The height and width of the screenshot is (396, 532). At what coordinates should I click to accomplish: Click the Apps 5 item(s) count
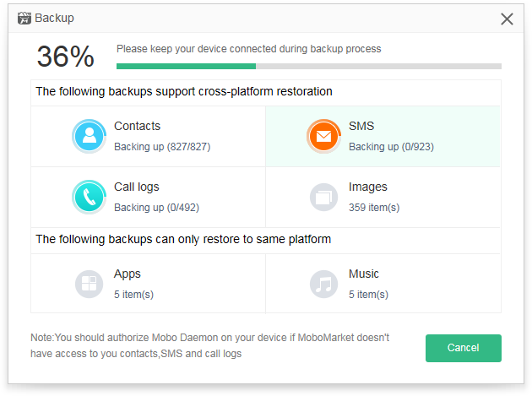point(133,294)
